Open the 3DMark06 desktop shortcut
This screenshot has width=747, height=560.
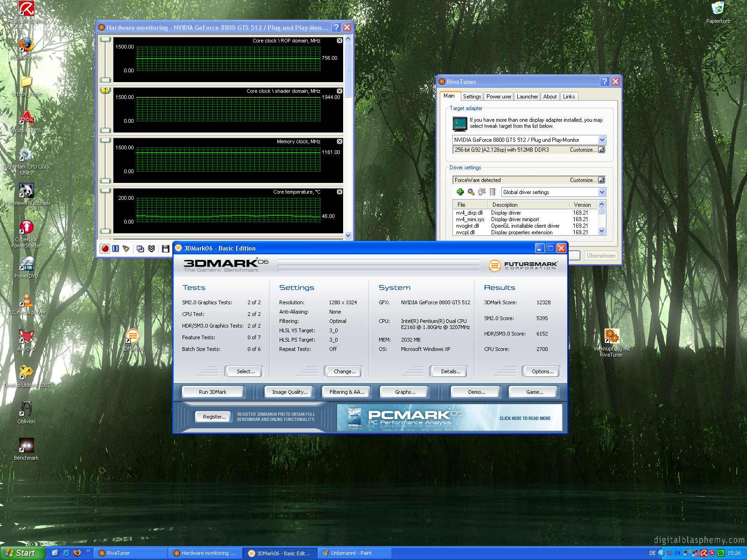pyautogui.click(x=133, y=340)
